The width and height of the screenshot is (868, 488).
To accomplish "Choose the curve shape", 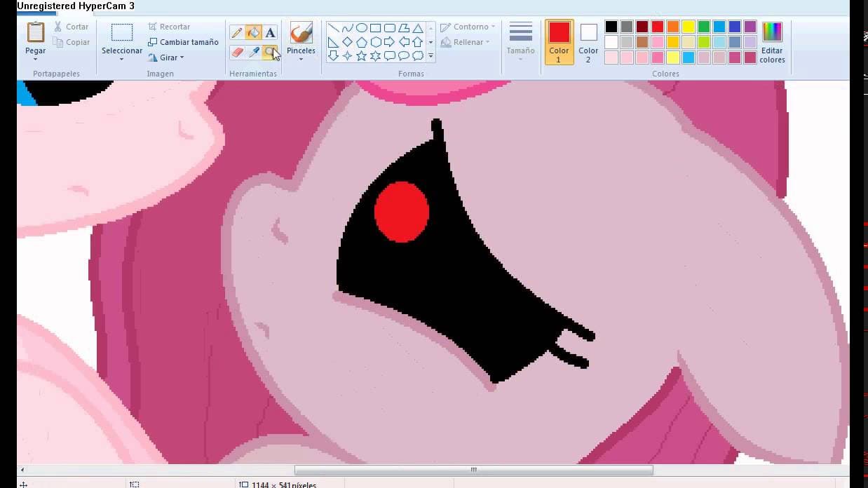I will pyautogui.click(x=348, y=28).
